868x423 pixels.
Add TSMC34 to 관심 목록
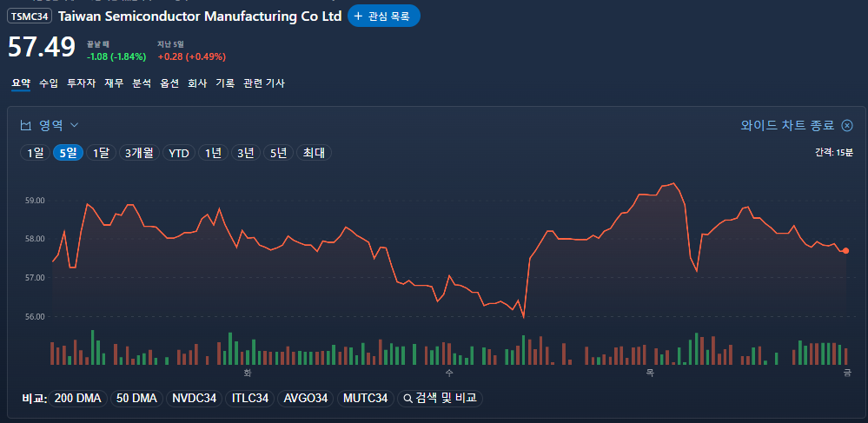[x=384, y=16]
